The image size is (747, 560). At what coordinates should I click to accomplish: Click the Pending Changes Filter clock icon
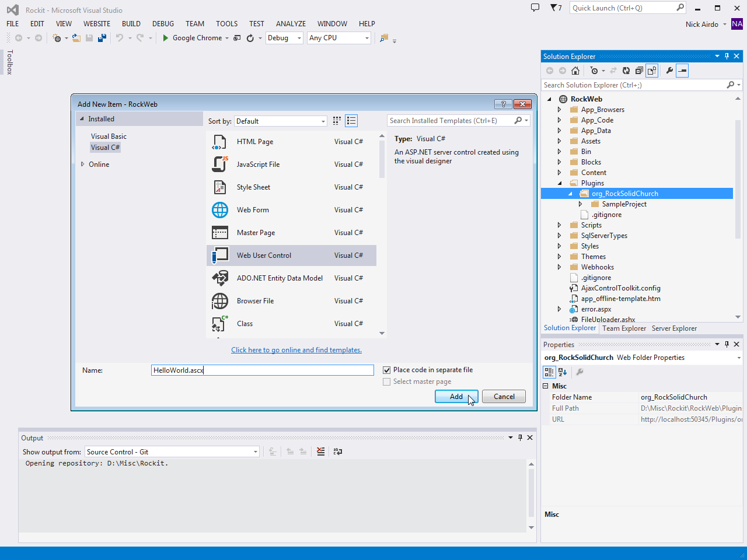tap(594, 71)
